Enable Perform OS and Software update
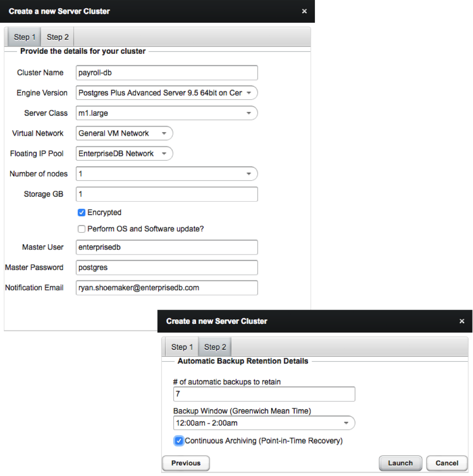 tap(82, 229)
